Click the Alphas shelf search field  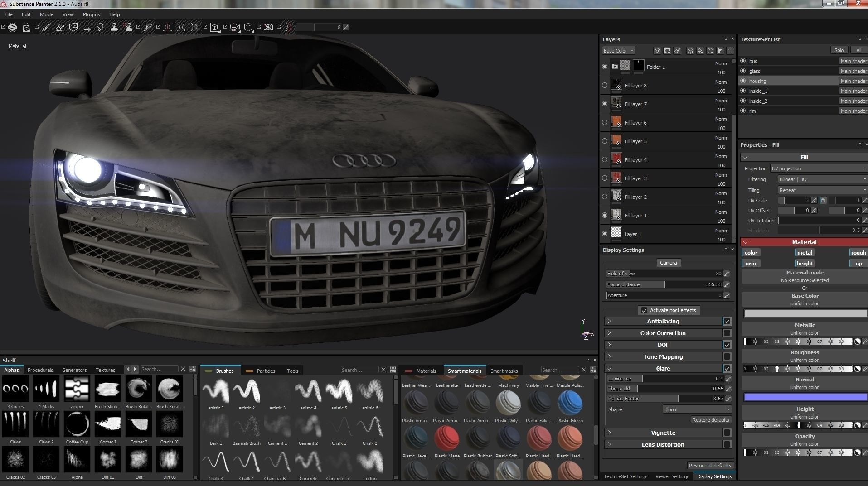coord(159,369)
